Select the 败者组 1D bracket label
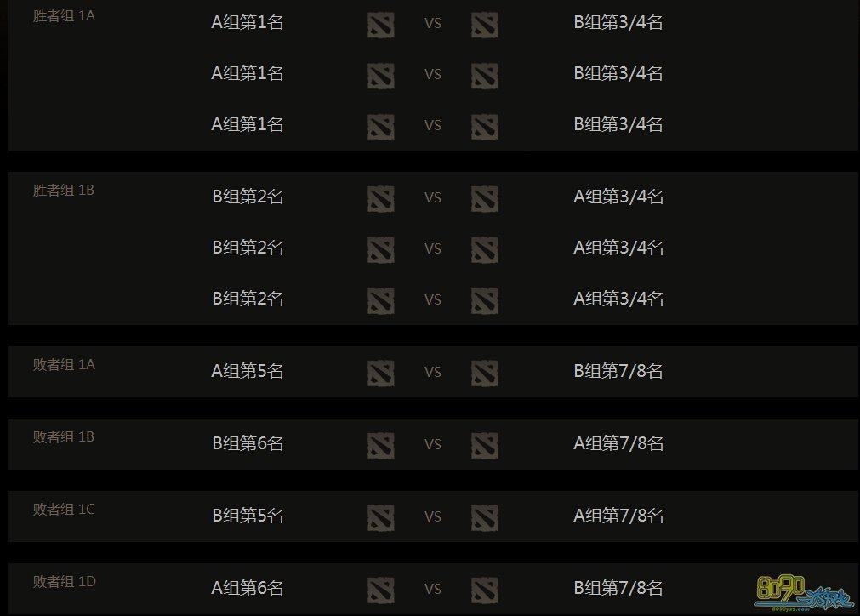860x616 pixels. tap(64, 581)
